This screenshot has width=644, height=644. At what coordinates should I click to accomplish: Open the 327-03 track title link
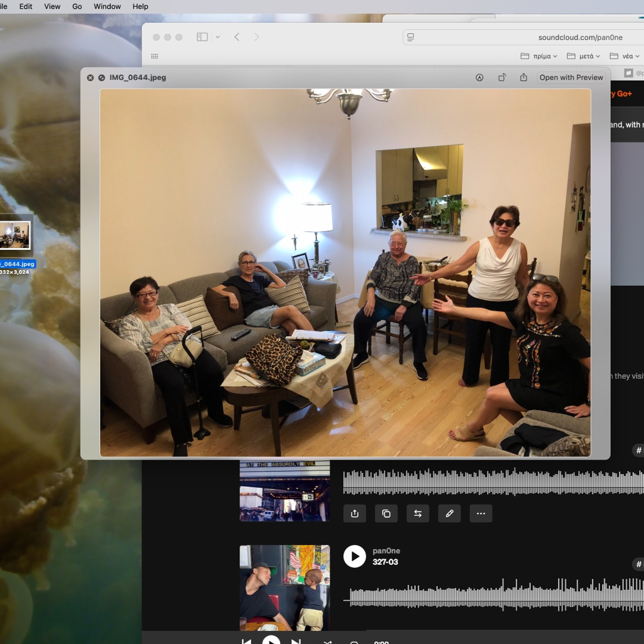coord(385,562)
